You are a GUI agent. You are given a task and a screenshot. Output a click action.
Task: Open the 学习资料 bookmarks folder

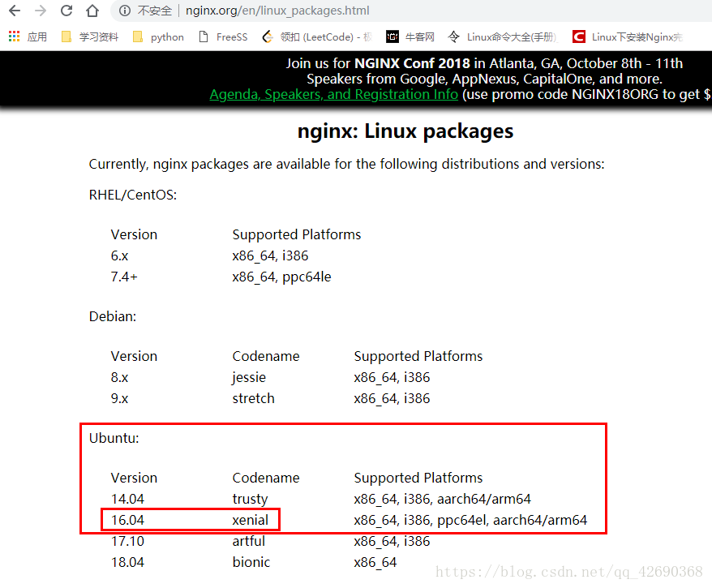click(90, 36)
